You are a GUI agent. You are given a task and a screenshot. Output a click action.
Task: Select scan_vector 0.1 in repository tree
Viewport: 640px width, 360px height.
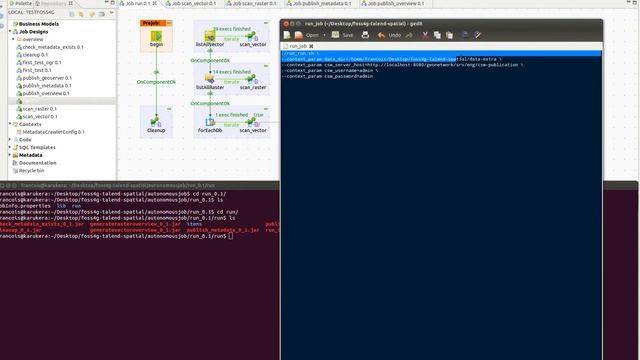[x=37, y=117]
